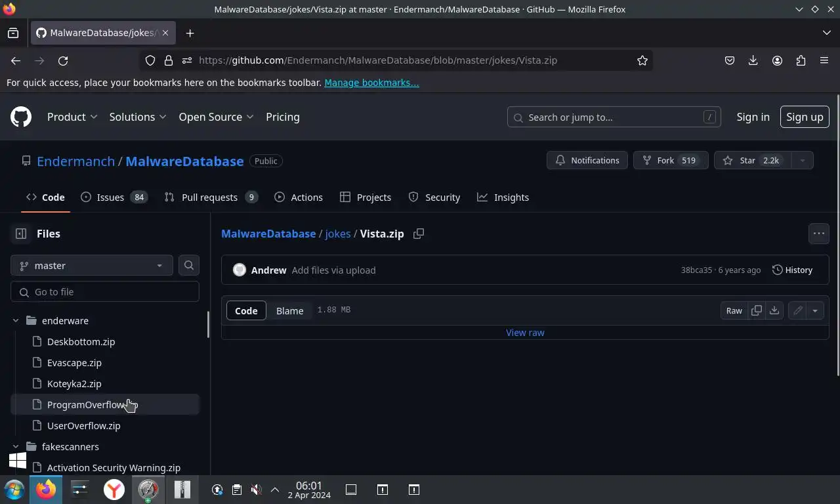Click the Sign up button
Screen dimensions: 840x504
tap(805, 117)
